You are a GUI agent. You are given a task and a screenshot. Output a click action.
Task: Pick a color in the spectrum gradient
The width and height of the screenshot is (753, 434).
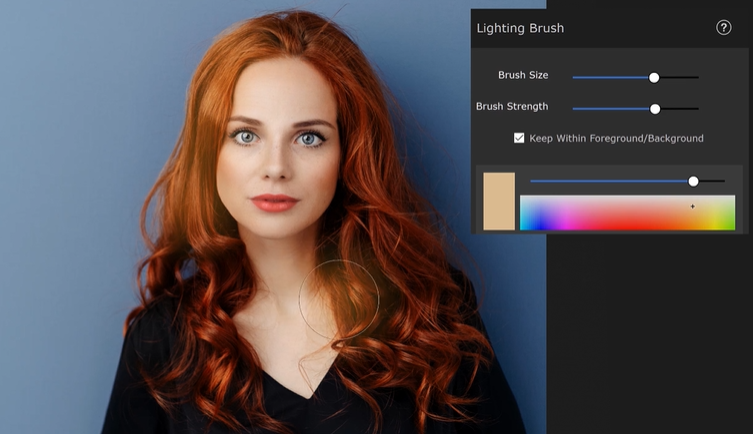pyautogui.click(x=627, y=213)
